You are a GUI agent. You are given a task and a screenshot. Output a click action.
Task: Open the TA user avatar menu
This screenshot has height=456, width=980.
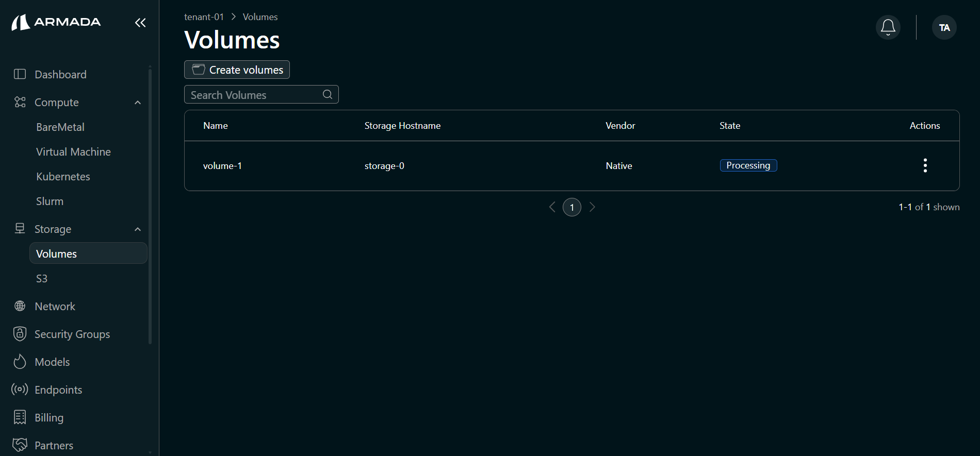pos(944,27)
